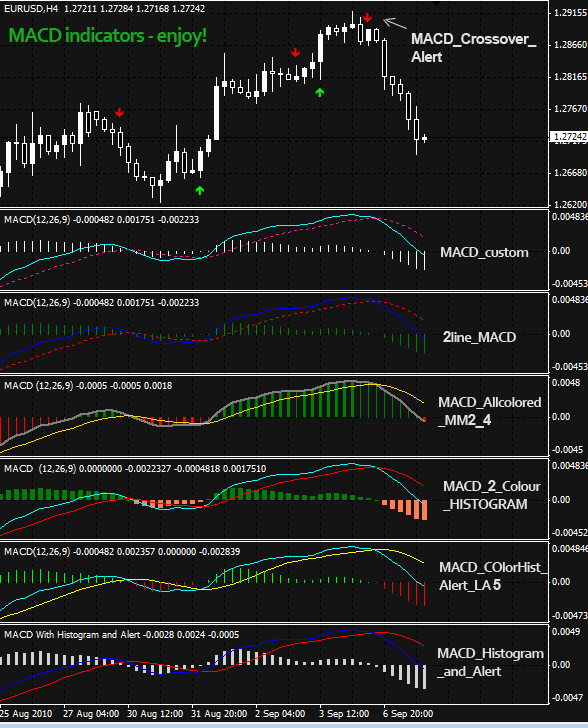Viewport: 588px width, 728px height.
Task: Click the red down arrow above 27 Aug candles
Action: pyautogui.click(x=119, y=112)
